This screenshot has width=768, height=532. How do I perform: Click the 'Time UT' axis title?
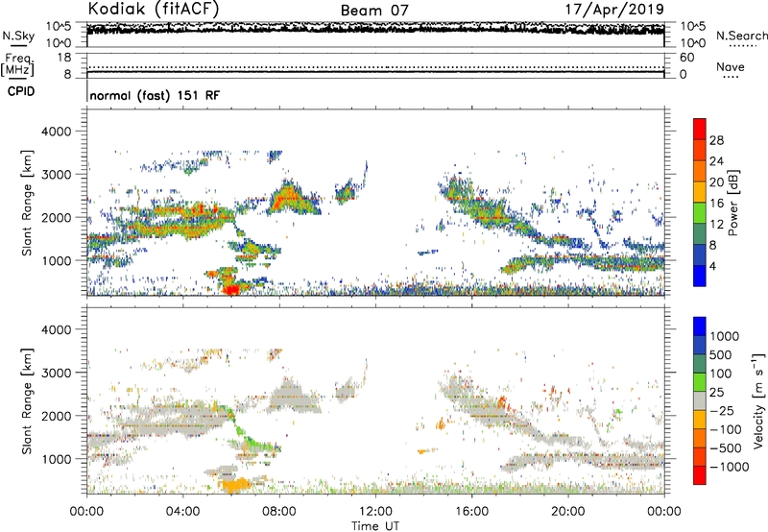pos(375,526)
